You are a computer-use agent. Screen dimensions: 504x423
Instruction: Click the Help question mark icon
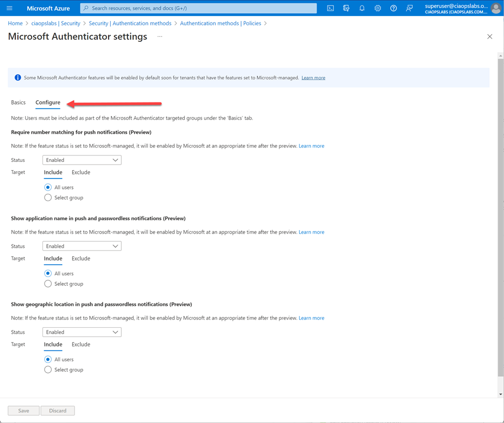(x=393, y=8)
